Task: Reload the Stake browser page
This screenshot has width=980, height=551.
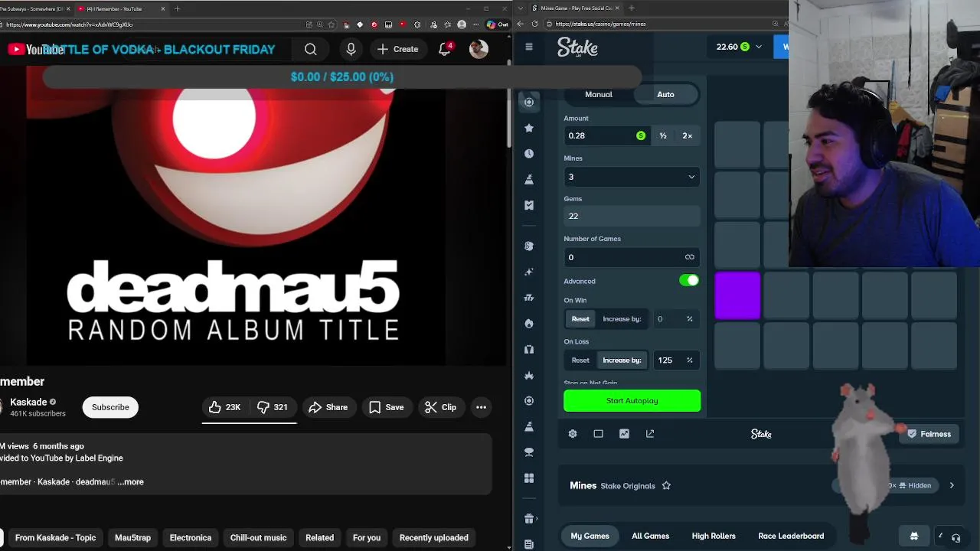Action: click(x=534, y=24)
